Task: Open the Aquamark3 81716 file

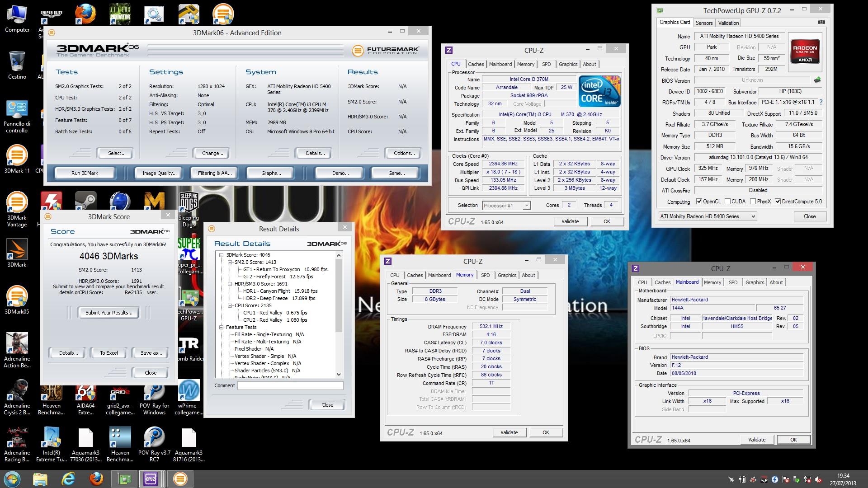Action: (189, 445)
